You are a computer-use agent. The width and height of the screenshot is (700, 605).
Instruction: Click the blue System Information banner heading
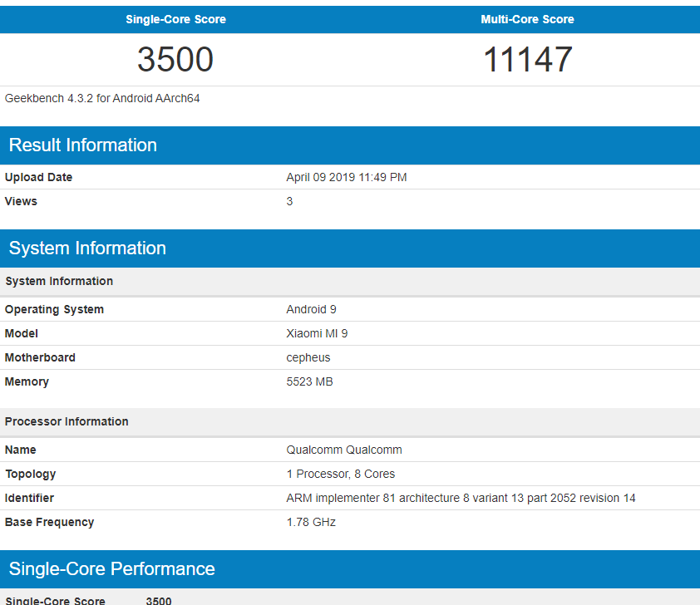[87, 248]
